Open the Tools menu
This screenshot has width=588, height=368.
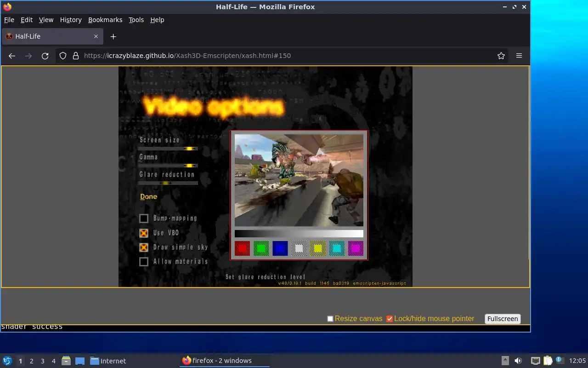[x=136, y=20]
